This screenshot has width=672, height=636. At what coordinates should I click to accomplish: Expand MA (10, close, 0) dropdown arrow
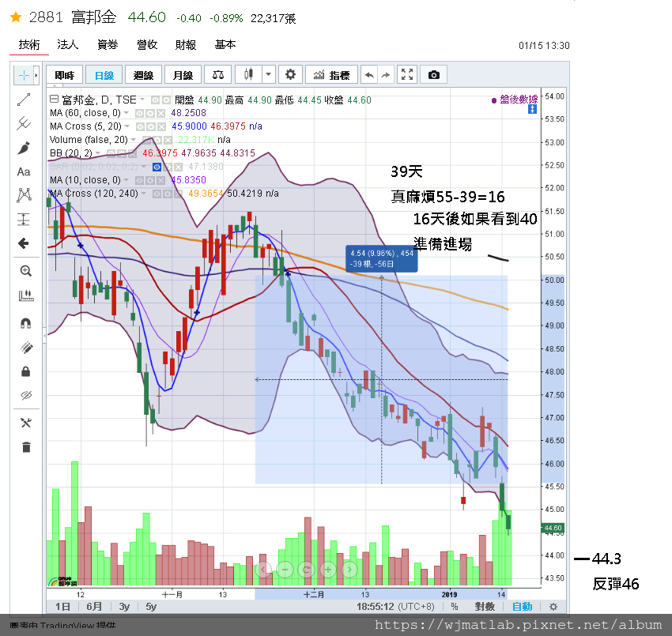pos(126,180)
